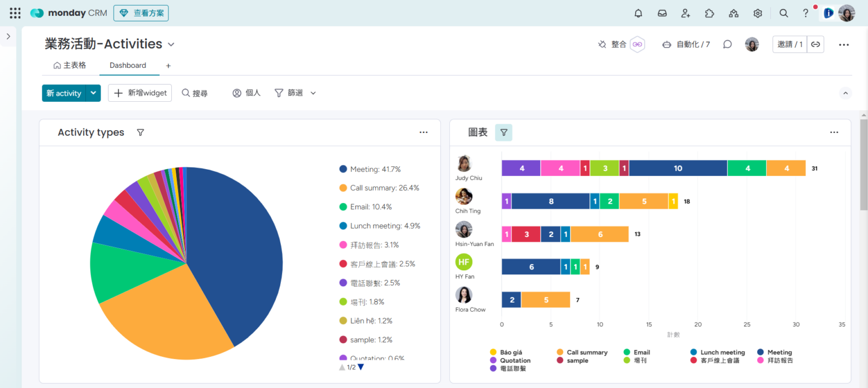Click the 篩選 filter button
Viewport: 868px width, 388px height.
pos(289,93)
